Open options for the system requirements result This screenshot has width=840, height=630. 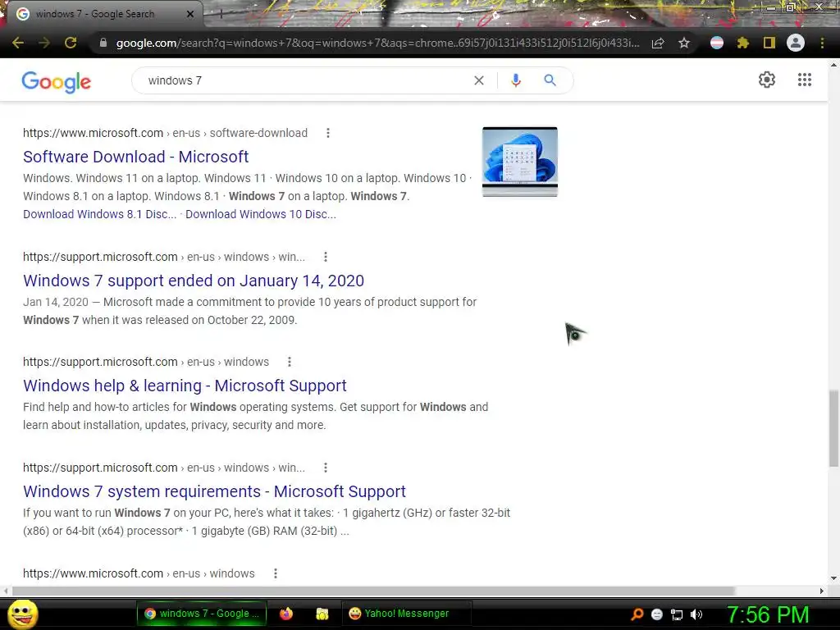point(325,468)
